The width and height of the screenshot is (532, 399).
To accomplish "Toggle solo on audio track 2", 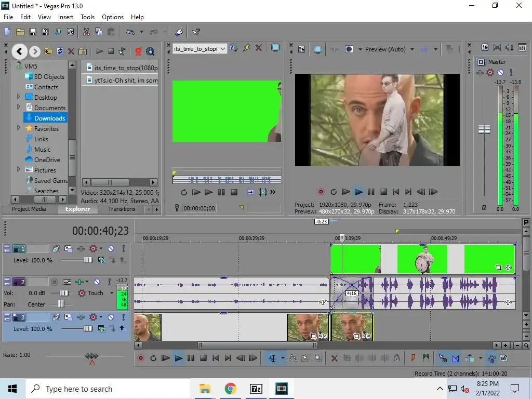I will pyautogui.click(x=109, y=282).
